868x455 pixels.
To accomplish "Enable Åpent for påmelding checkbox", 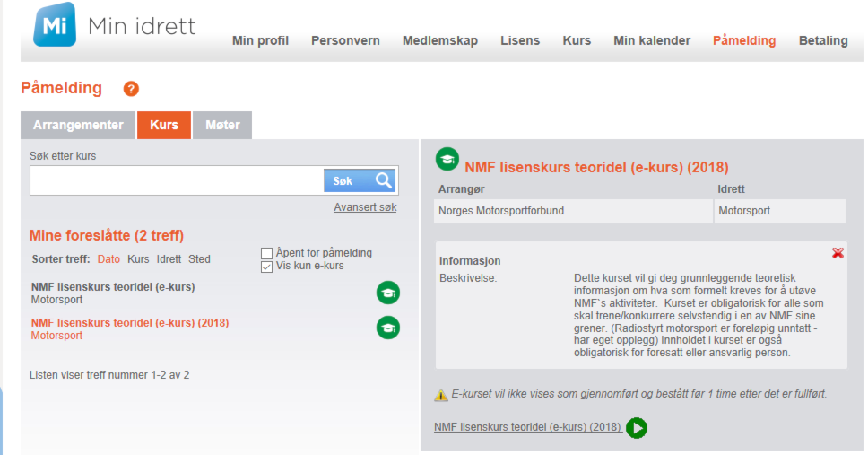I will [267, 253].
